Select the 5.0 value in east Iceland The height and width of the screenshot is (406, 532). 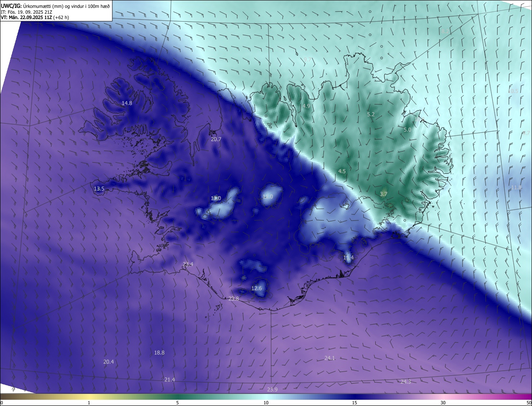pyautogui.click(x=407, y=130)
